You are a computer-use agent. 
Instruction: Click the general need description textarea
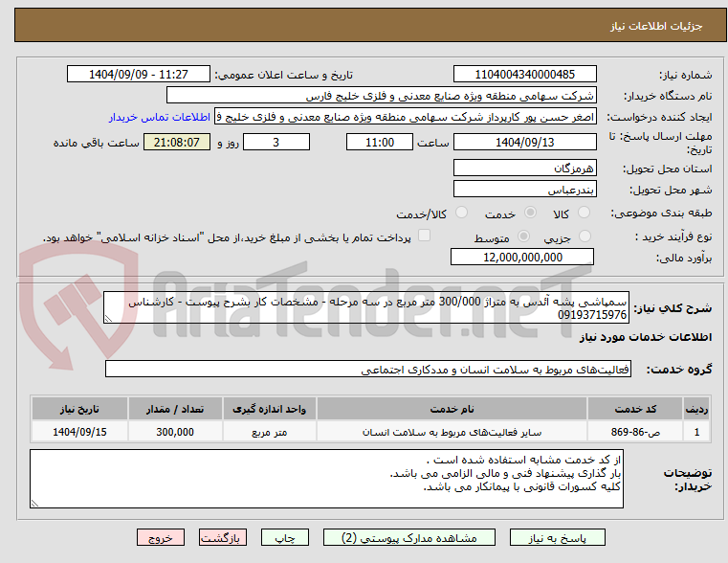(365, 307)
